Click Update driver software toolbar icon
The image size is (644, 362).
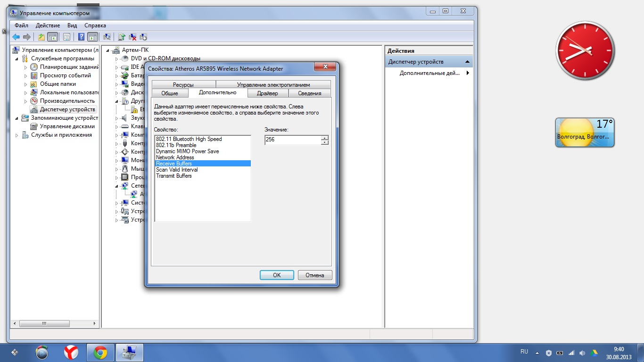coord(122,37)
